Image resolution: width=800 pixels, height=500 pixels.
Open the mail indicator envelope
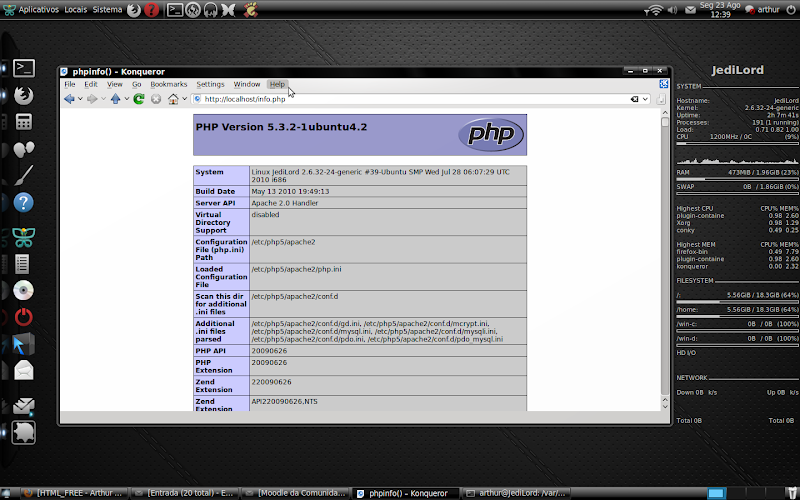point(690,10)
